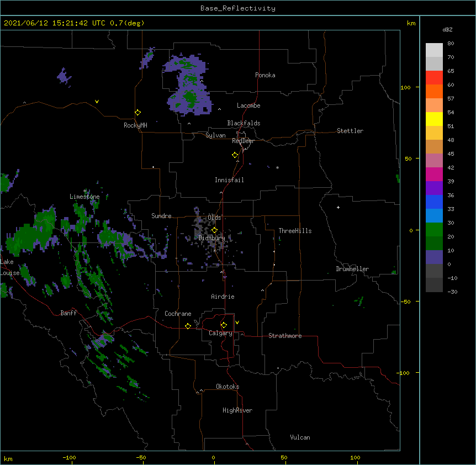Click the ThreeHills label
Viewport: 476px width, 465px height.
(295, 231)
